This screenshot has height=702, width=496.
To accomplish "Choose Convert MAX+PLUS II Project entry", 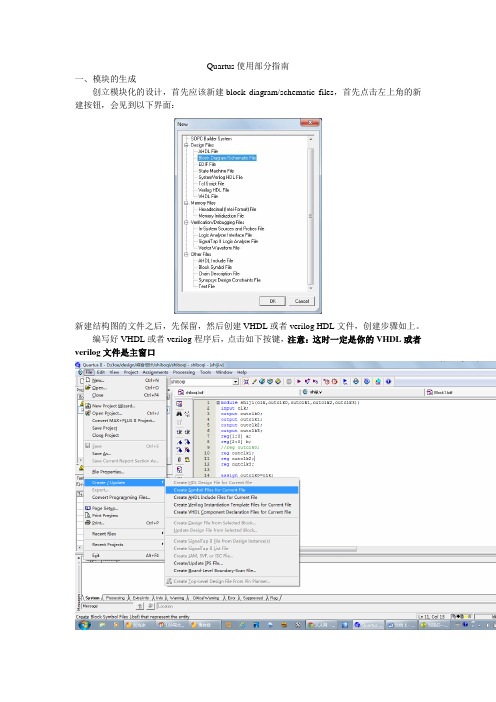I will click(x=122, y=420).
